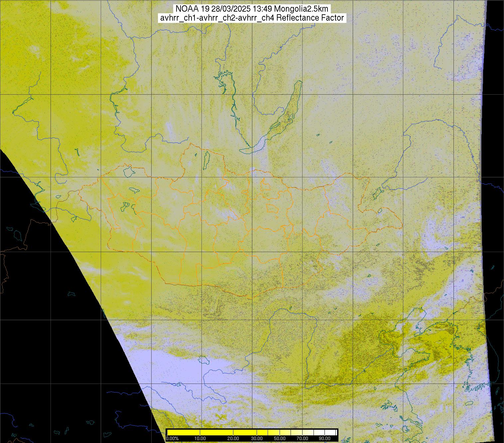This screenshot has height=443, width=504.
Task: Click the NOAA 19 title text
Action: point(252,9)
